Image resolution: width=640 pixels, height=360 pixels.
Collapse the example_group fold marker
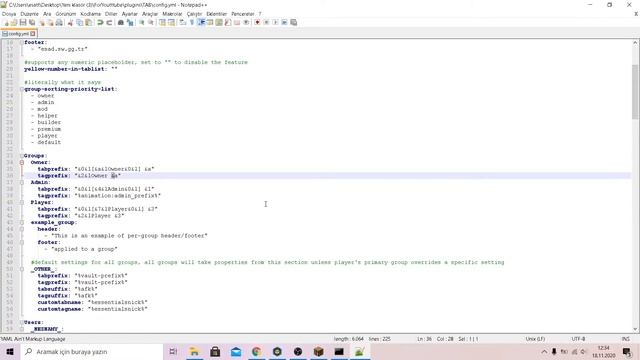(22, 222)
